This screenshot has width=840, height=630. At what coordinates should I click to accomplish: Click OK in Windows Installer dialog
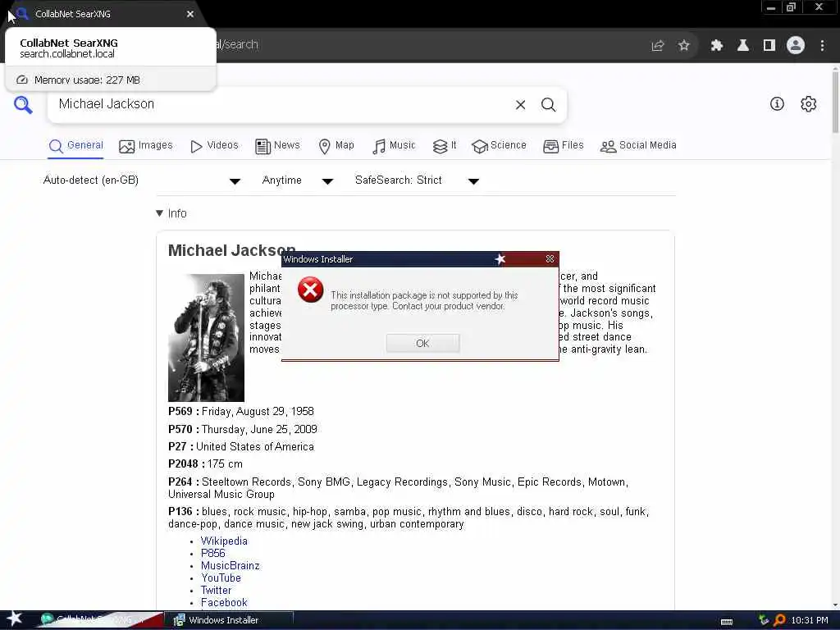pyautogui.click(x=422, y=344)
